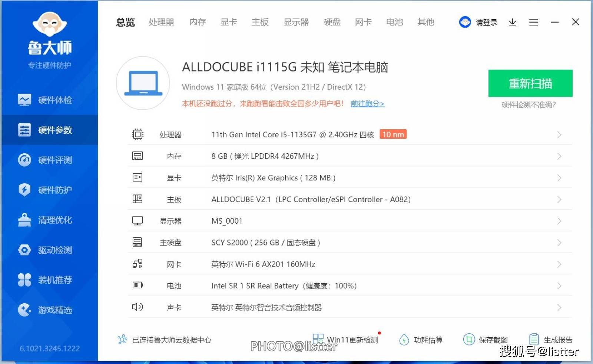
Task: Open the hamburger main menu icon
Action: pyautogui.click(x=533, y=22)
